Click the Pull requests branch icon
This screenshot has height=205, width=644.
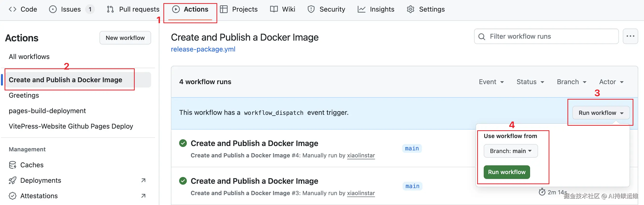pos(110,9)
